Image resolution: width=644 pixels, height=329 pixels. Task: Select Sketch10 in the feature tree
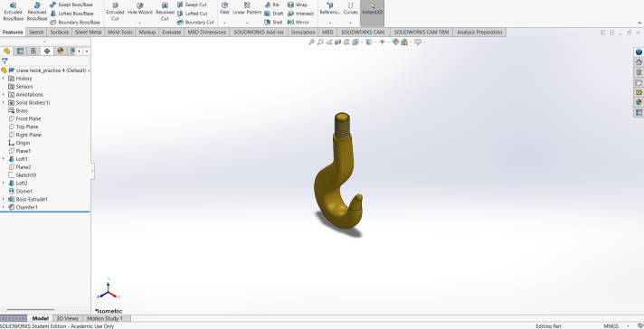(x=23, y=175)
